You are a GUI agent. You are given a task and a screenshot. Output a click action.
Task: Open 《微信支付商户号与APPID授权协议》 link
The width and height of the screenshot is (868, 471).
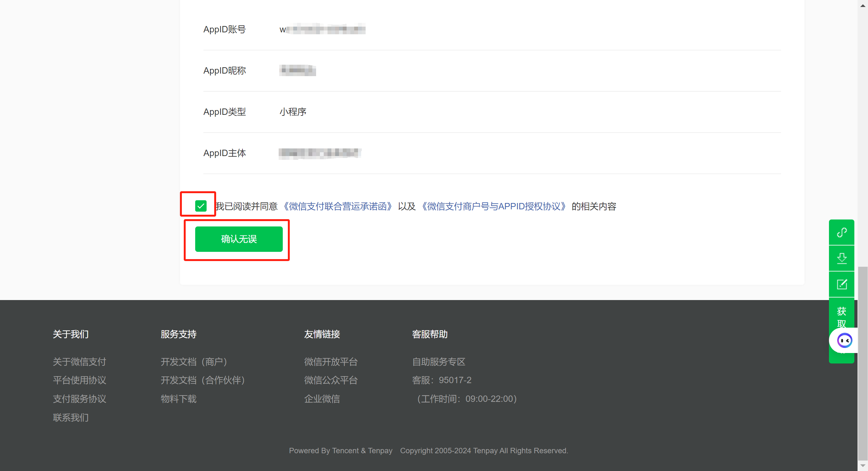[x=493, y=206]
